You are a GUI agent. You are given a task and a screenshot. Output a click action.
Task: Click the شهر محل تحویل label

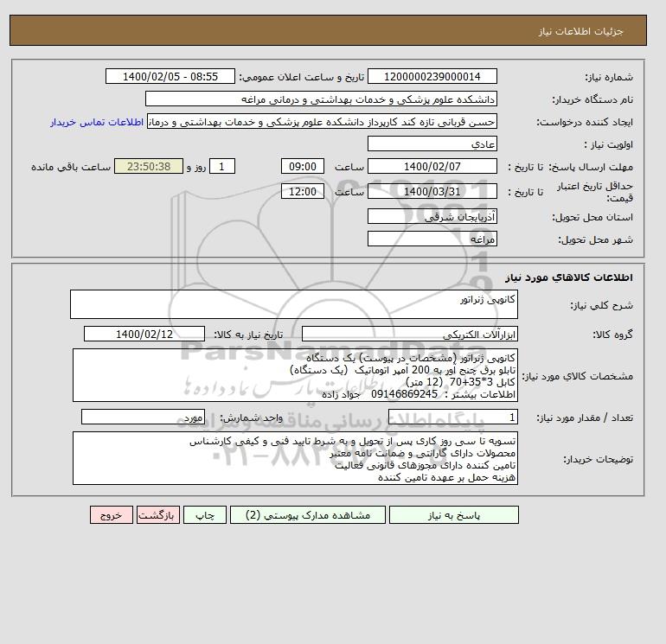coord(595,239)
